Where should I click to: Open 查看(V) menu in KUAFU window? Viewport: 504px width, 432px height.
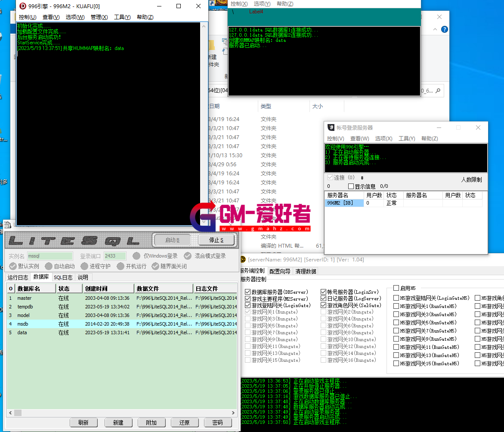click(x=51, y=17)
